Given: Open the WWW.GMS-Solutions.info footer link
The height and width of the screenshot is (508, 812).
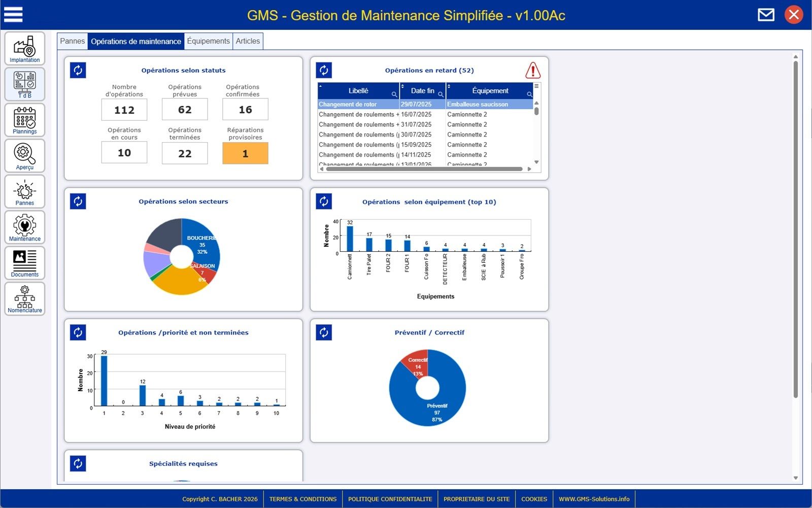Looking at the screenshot, I should (x=594, y=499).
